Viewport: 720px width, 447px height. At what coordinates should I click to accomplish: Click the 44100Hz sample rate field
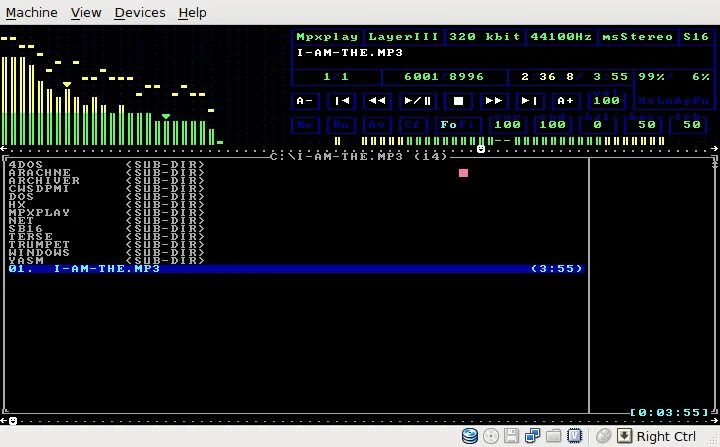click(561, 37)
